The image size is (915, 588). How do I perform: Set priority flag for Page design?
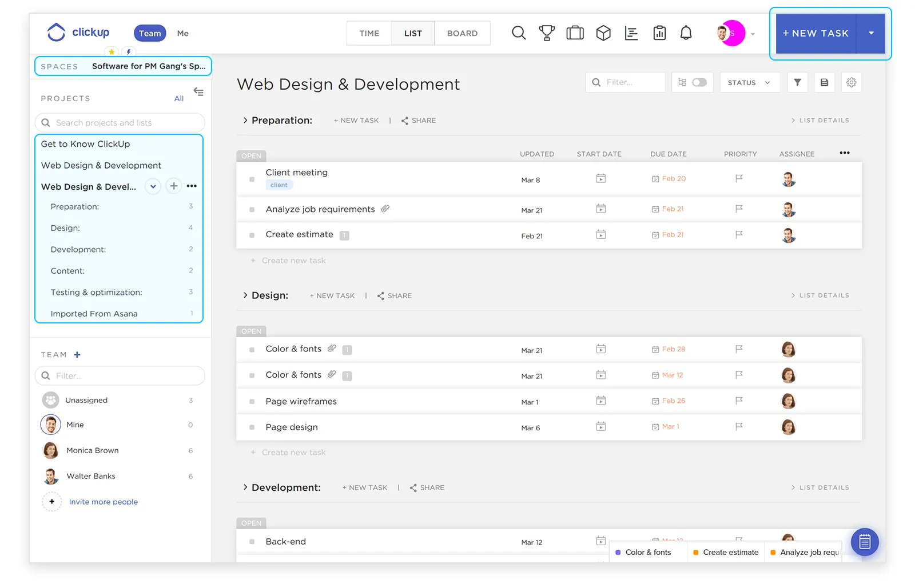(739, 426)
